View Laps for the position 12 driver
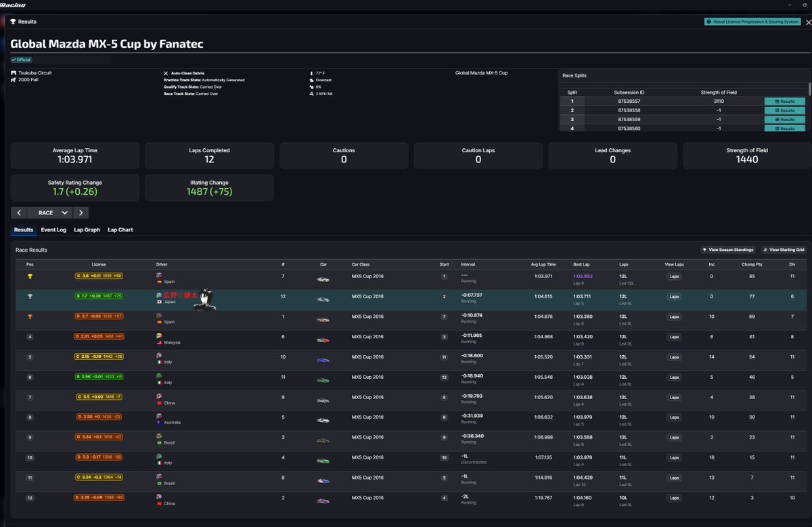Screen dimensions: 812x527 pos(674,499)
